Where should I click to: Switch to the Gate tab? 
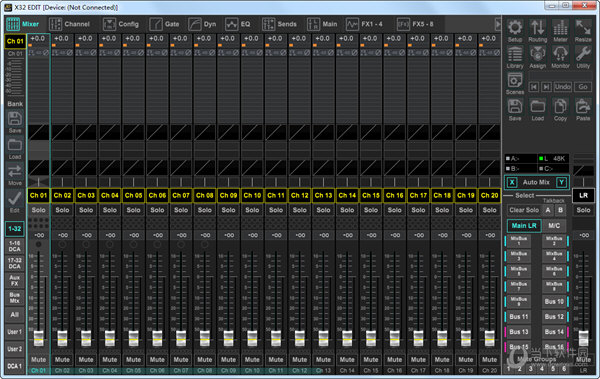coord(164,24)
